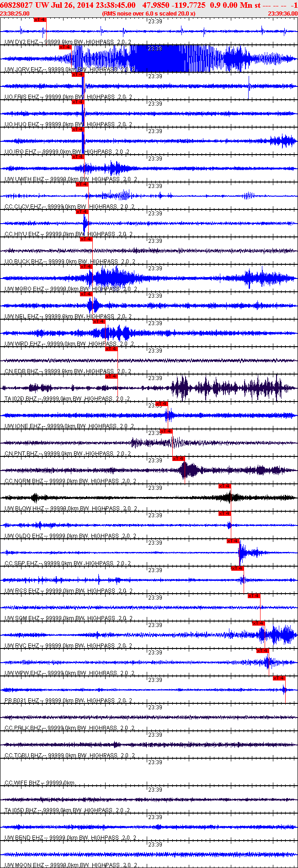Click the 23:39 tick label above UW.DY2 trace

click(x=155, y=21)
